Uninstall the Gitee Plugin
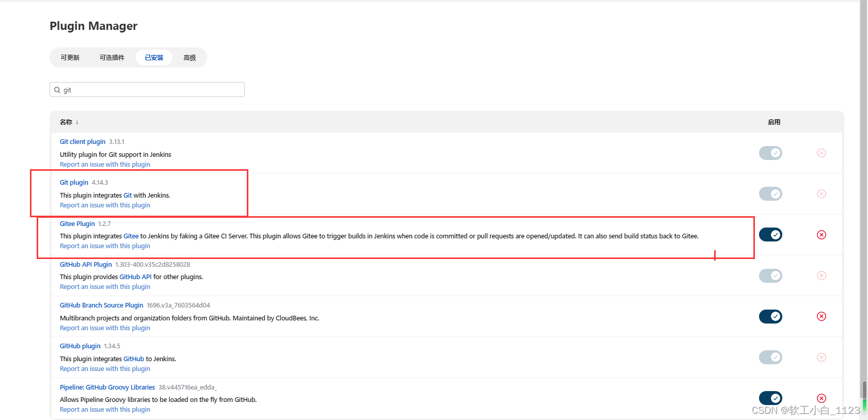The height and width of the screenshot is (420, 868). [x=821, y=235]
